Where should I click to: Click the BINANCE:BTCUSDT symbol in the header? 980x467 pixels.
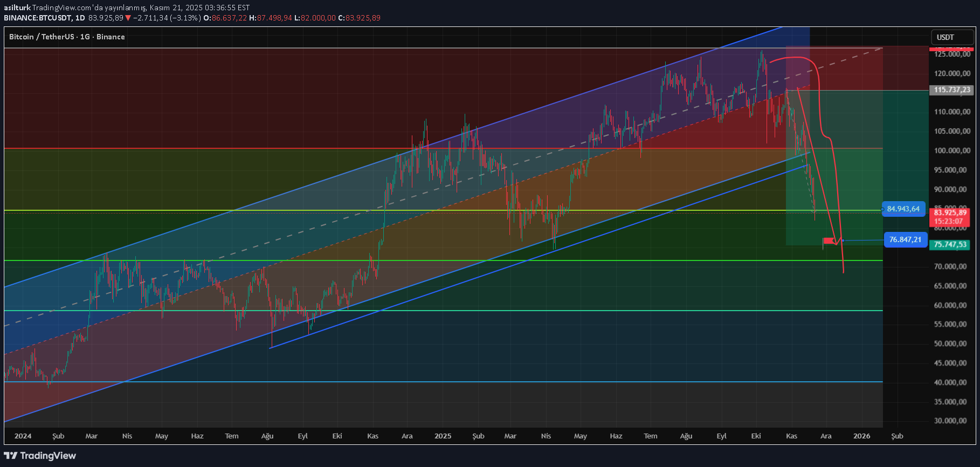tap(37, 18)
